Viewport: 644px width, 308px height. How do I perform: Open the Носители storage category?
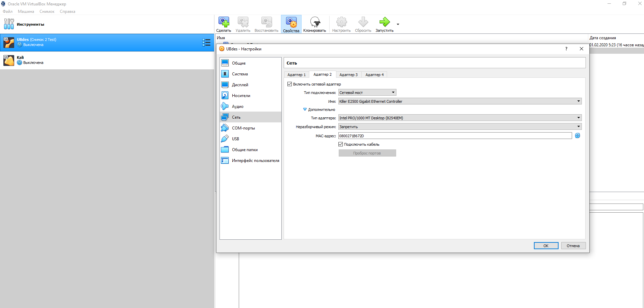click(x=251, y=96)
